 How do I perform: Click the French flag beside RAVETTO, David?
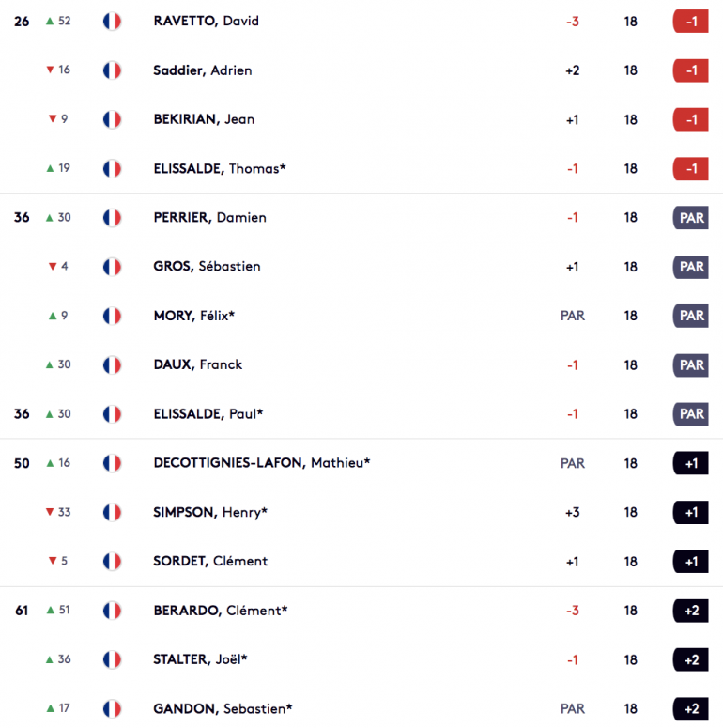(x=112, y=22)
